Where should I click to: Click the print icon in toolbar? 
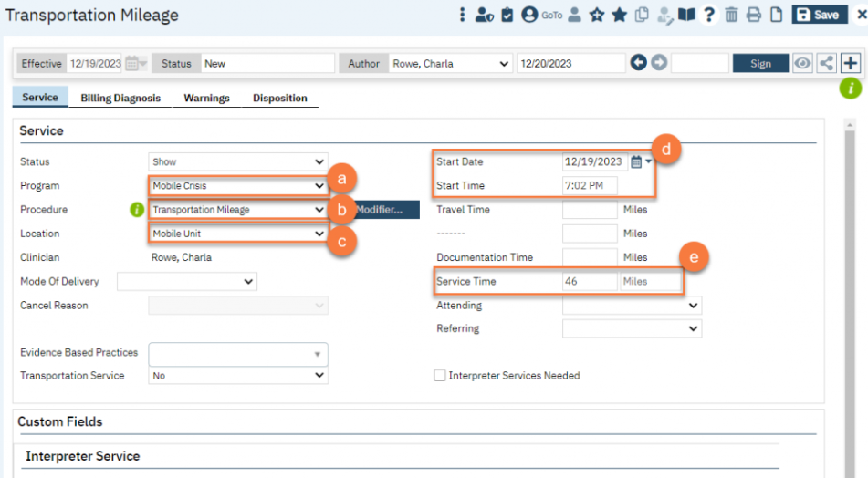753,15
